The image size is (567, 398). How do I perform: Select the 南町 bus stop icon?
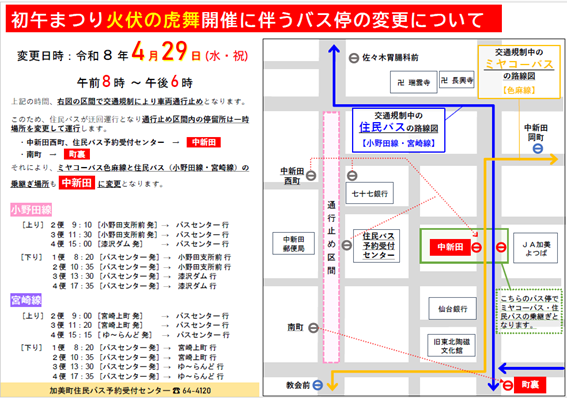click(x=313, y=328)
